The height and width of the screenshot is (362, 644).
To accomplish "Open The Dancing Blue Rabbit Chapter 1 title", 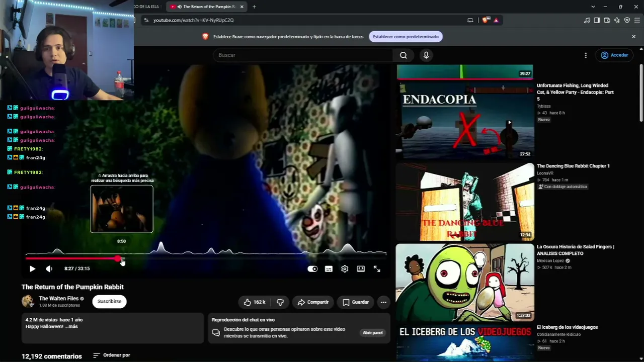I will tap(573, 166).
